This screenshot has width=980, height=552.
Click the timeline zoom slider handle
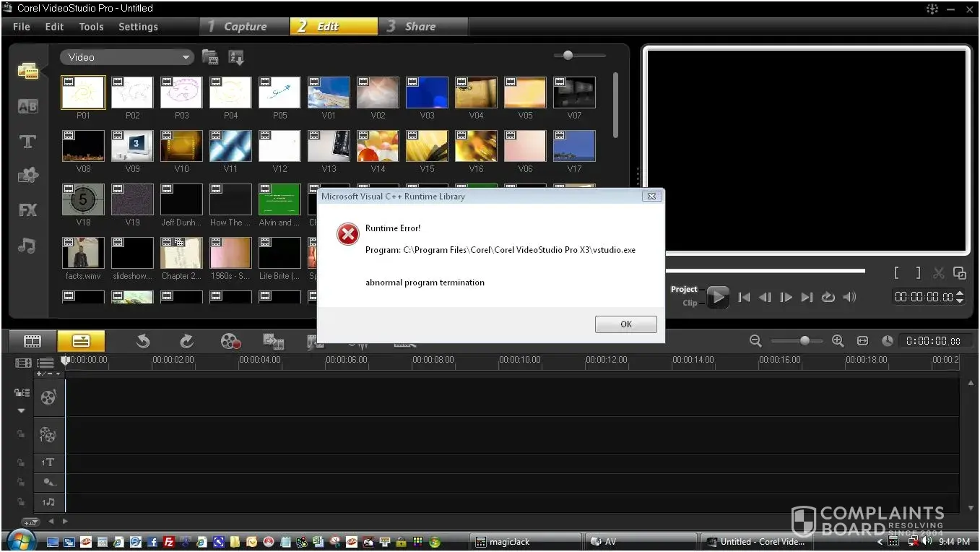(805, 341)
